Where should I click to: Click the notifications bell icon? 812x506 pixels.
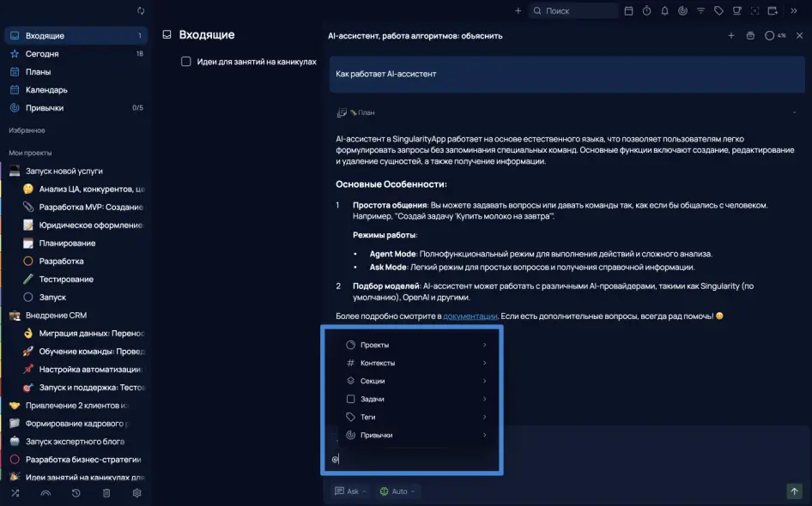(664, 11)
